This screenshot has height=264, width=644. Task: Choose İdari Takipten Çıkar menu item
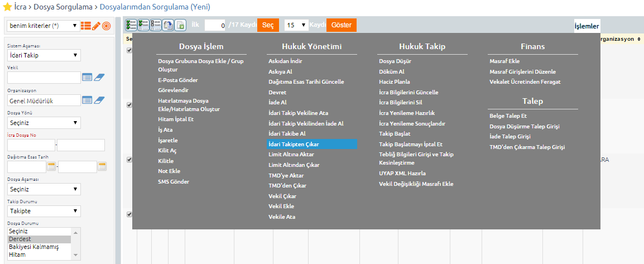(312, 144)
